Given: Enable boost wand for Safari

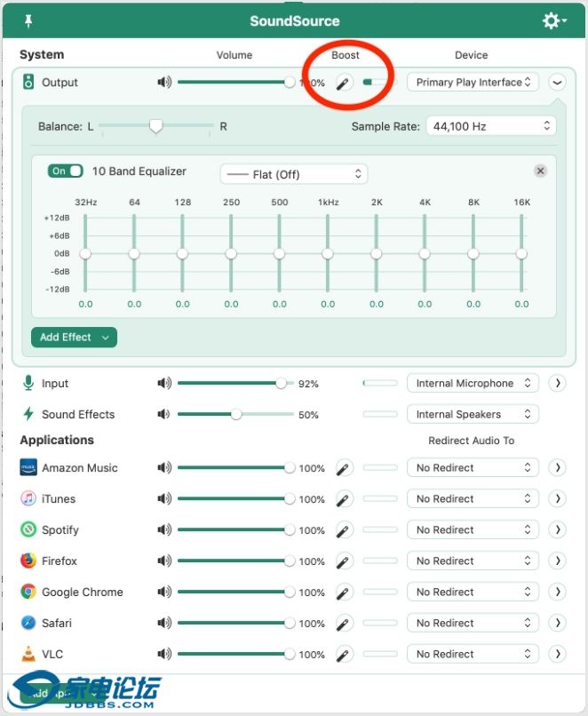Looking at the screenshot, I should point(344,624).
